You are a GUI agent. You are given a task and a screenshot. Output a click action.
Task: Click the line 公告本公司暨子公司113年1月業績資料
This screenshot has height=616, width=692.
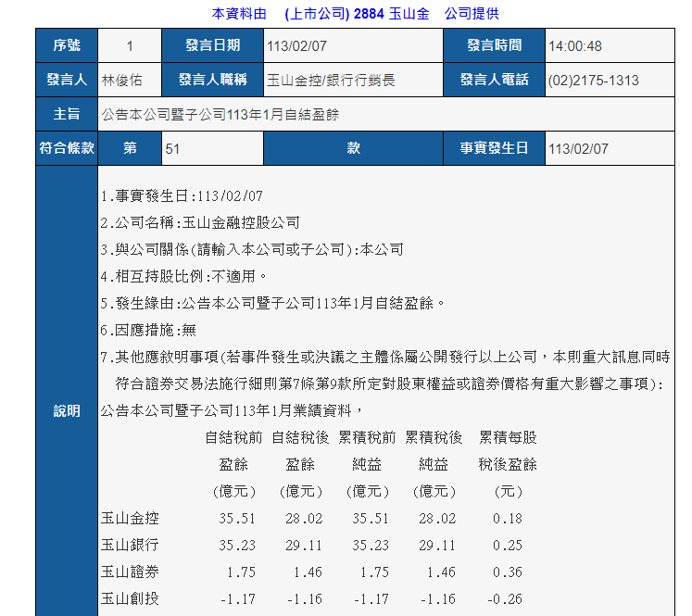coord(232,410)
